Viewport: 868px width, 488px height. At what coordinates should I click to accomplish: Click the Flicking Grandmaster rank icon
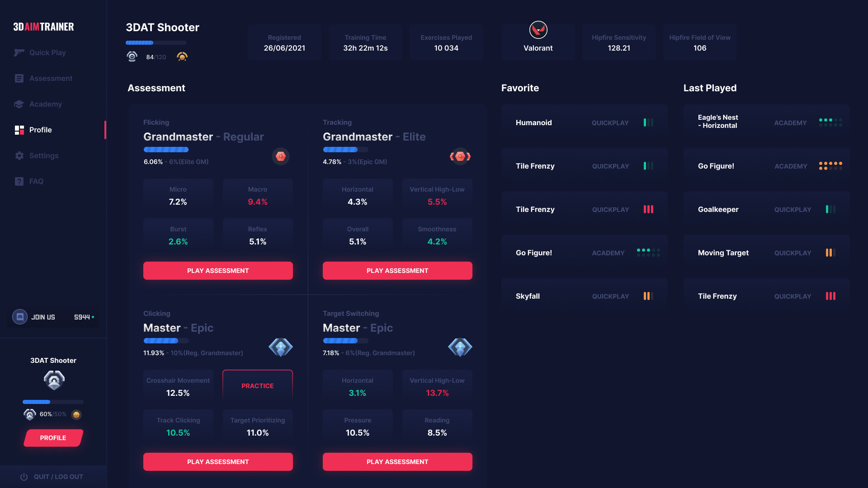pos(280,156)
